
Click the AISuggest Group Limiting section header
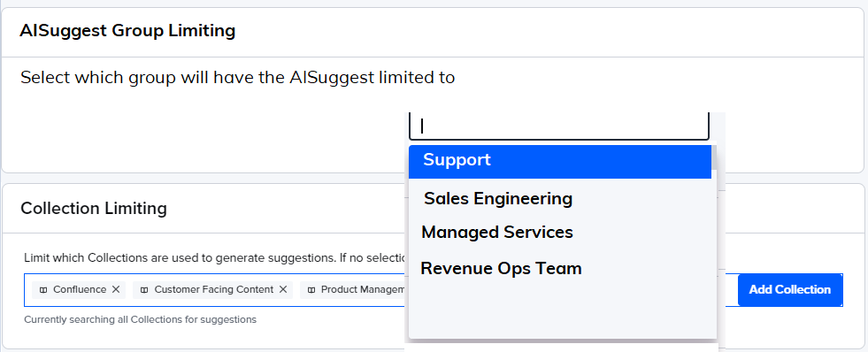pyautogui.click(x=128, y=30)
